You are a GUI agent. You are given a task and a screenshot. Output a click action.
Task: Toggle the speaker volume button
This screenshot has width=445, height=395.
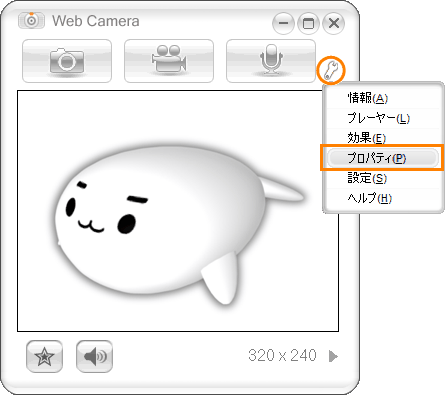click(94, 356)
